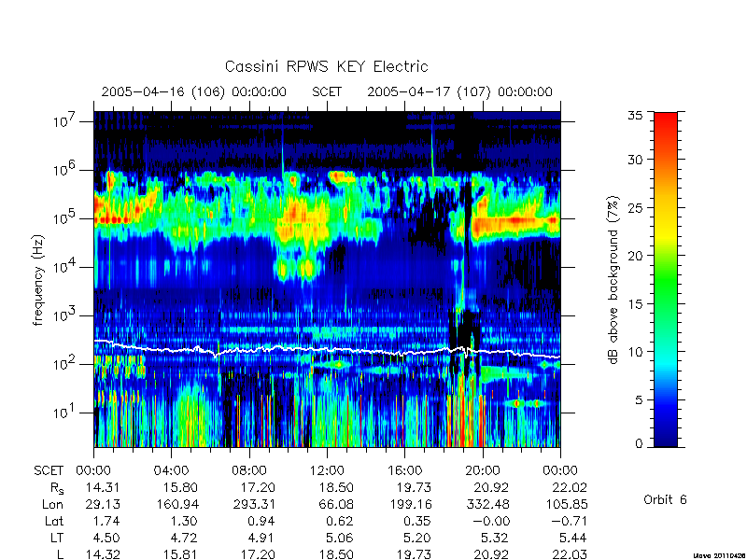Select the LT value 4.72
Viewport: 747px width, 560px height.
pyautogui.click(x=183, y=539)
